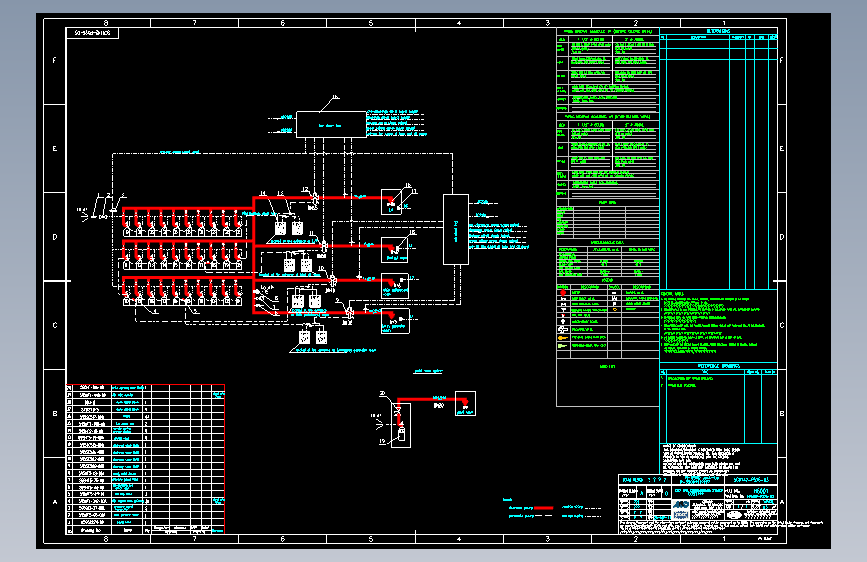This screenshot has width=867, height=562.
Task: Select the valve symbol beside callout 11
Action: (x=324, y=246)
